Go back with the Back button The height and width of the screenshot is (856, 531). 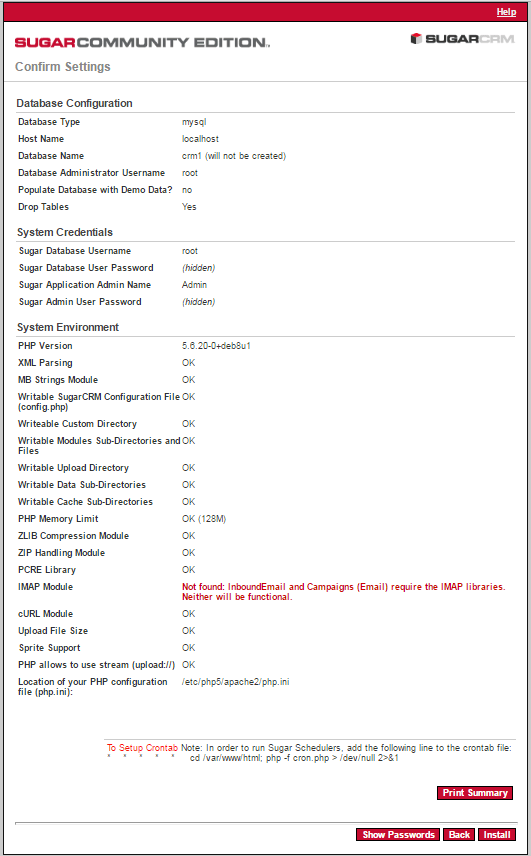459,835
